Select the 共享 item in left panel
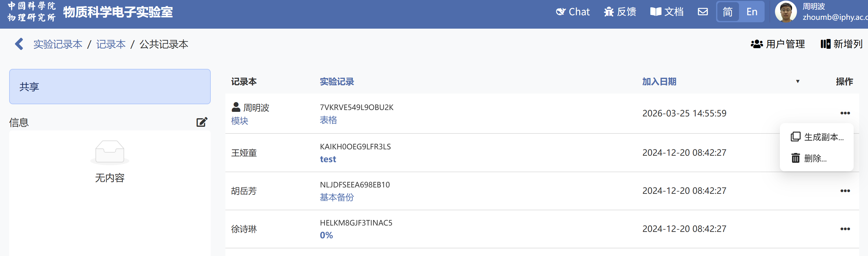The height and width of the screenshot is (256, 868). [x=110, y=87]
